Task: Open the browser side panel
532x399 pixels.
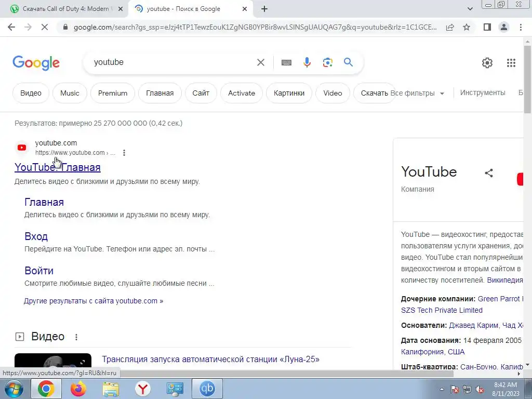Action: pyautogui.click(x=487, y=27)
